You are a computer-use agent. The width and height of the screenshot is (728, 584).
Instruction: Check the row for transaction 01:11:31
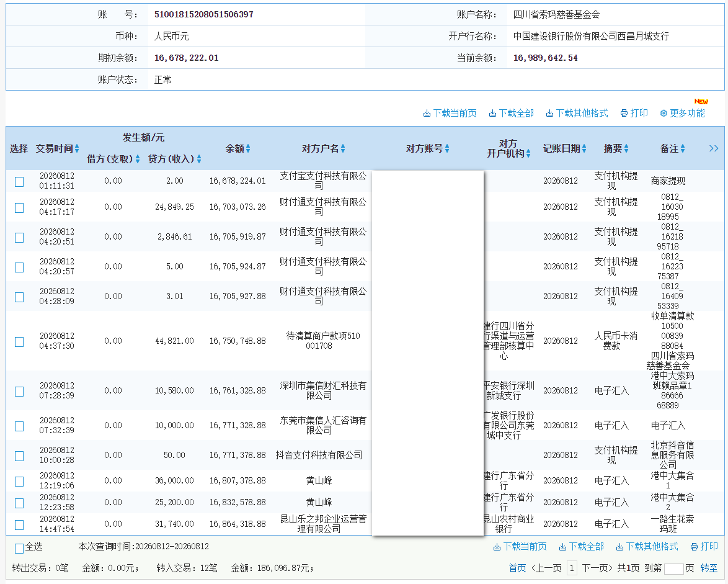[x=19, y=182]
